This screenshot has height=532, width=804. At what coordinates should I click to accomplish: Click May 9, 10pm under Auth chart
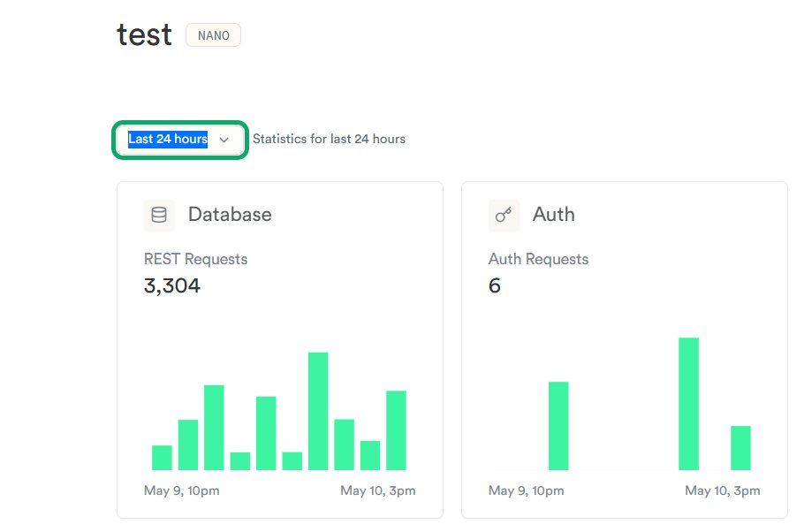[x=526, y=491]
